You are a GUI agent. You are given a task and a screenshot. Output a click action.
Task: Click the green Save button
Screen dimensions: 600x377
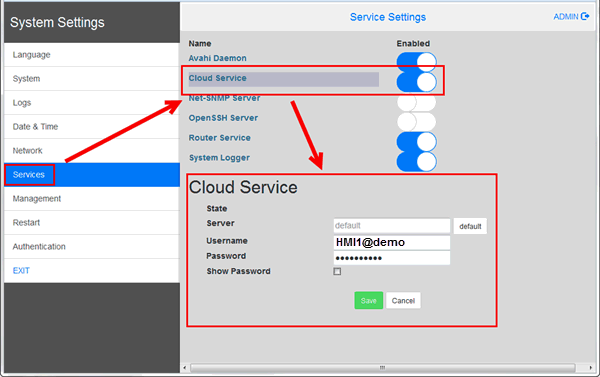click(x=368, y=301)
